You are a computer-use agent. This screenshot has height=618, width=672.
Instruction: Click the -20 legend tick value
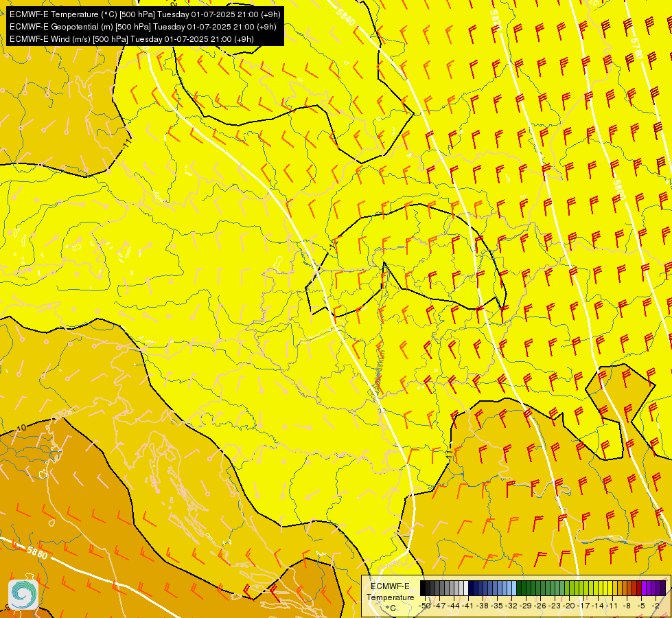[x=570, y=606]
